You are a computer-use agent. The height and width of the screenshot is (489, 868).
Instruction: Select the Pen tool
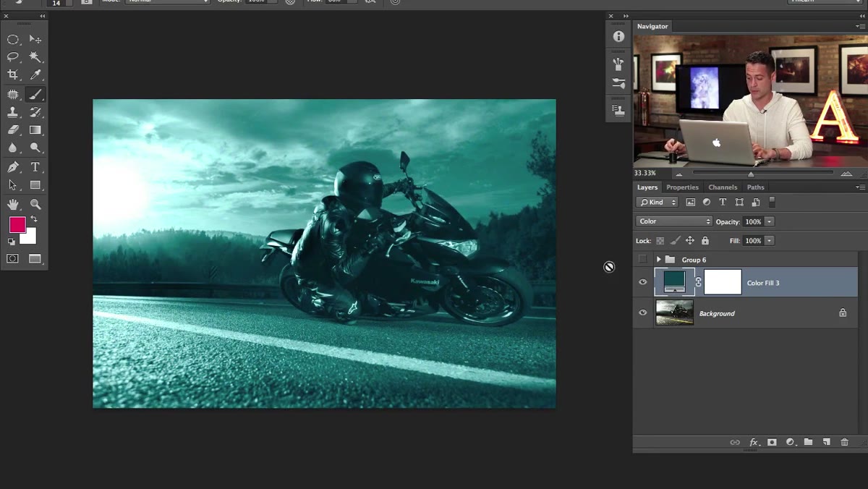click(13, 167)
